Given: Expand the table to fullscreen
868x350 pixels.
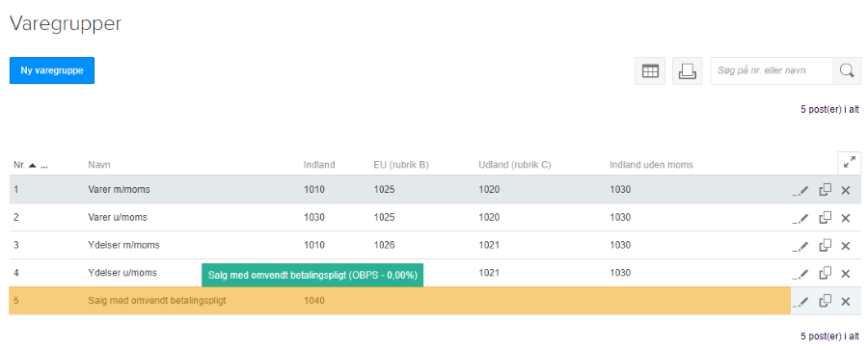Looking at the screenshot, I should (849, 163).
